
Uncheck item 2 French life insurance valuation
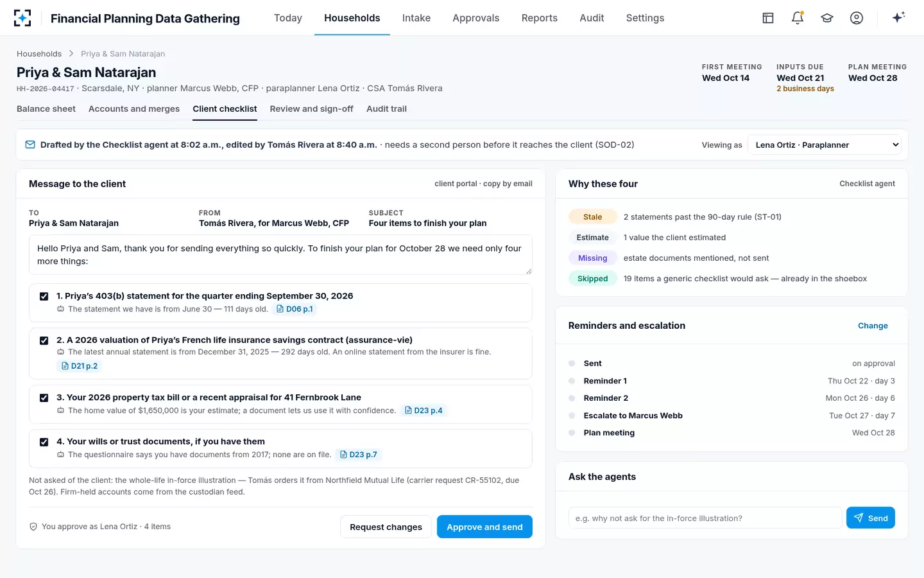tap(44, 340)
